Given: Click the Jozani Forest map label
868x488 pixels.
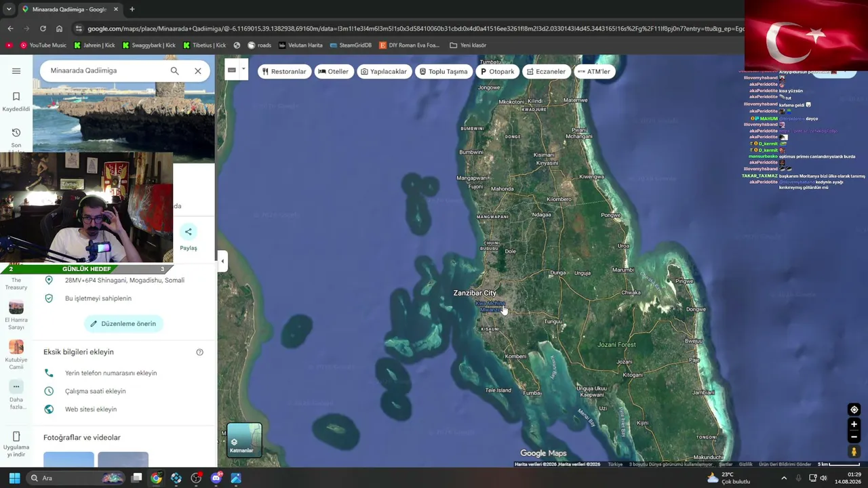Looking at the screenshot, I should (616, 344).
